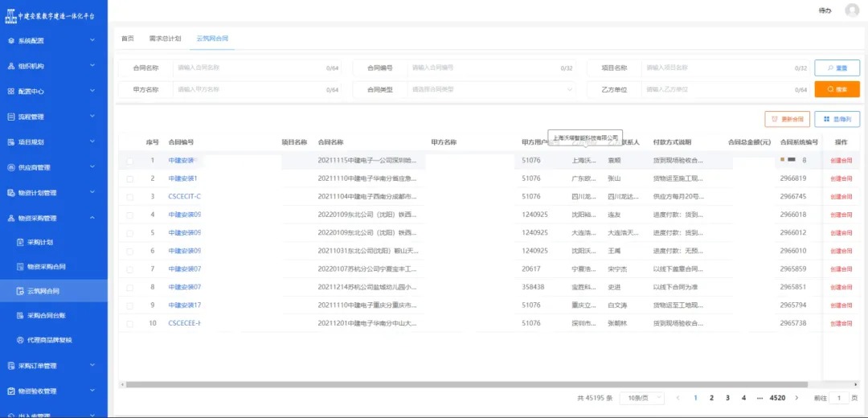Open the 10条/页 page size dropdown
Image resolution: width=868 pixels, height=418 pixels.
(645, 398)
